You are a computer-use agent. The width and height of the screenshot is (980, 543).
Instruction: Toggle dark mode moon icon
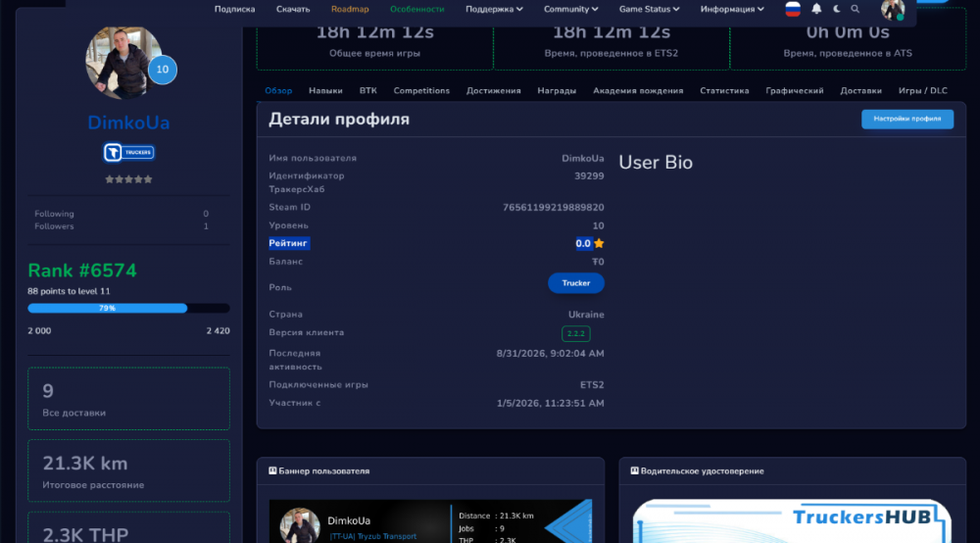point(837,9)
